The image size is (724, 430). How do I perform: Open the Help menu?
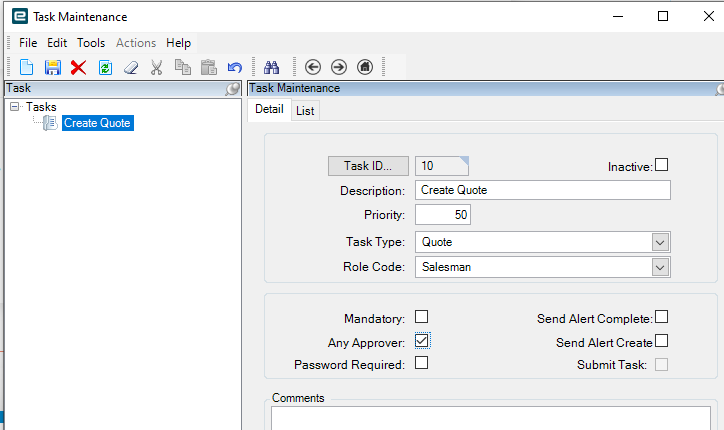coord(179,43)
